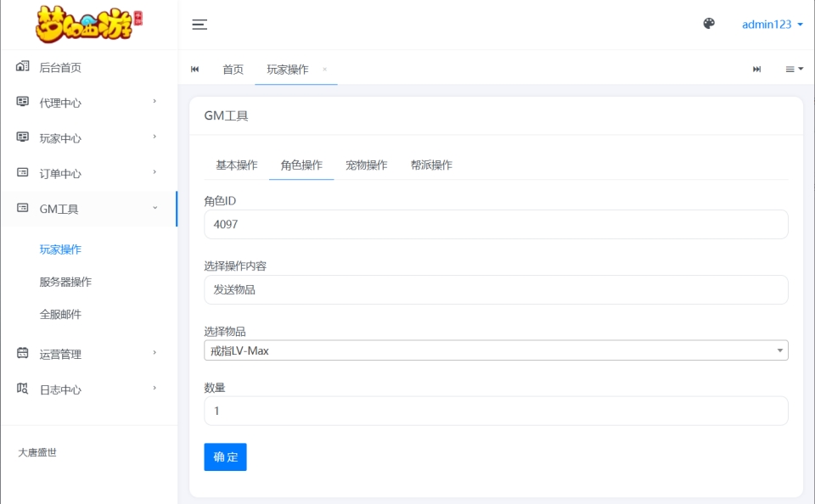The height and width of the screenshot is (504, 815).
Task: Click the 运营管理 calendar icon
Action: click(x=22, y=353)
